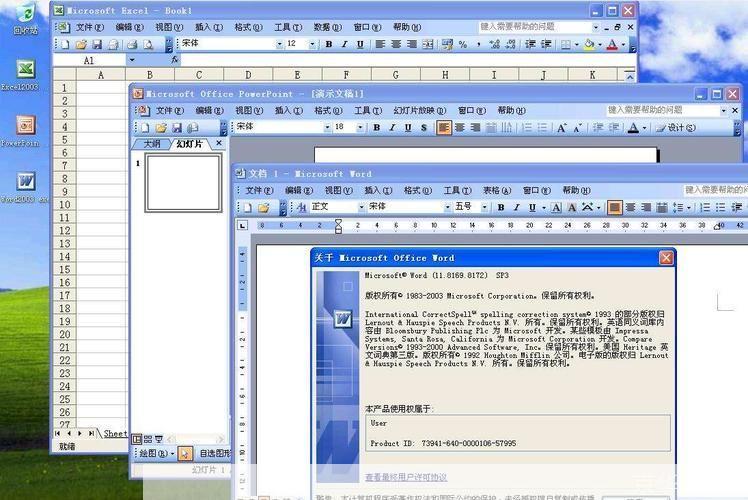The image size is (748, 500).
Task: Toggle left alignment in PowerPoint toolbar
Action: (444, 128)
